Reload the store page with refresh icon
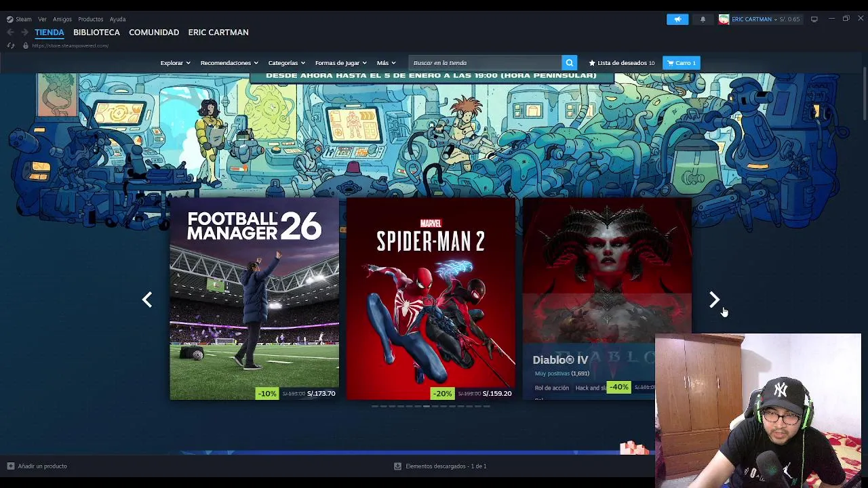Image resolution: width=868 pixels, height=488 pixels. click(x=10, y=45)
